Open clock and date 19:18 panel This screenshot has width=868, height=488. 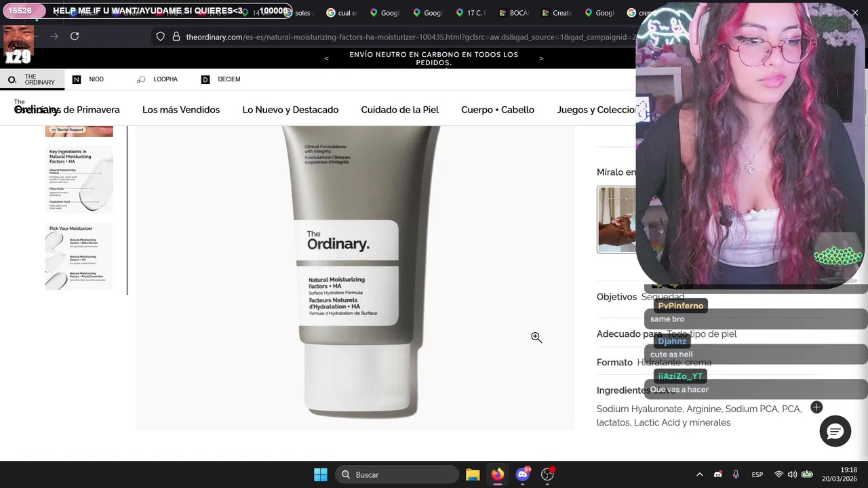[841, 474]
